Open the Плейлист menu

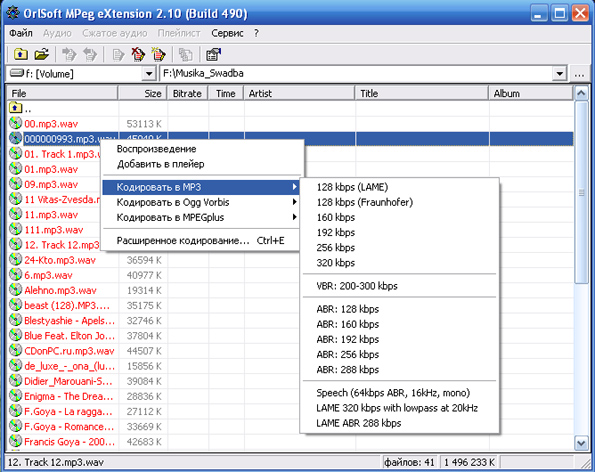179,33
